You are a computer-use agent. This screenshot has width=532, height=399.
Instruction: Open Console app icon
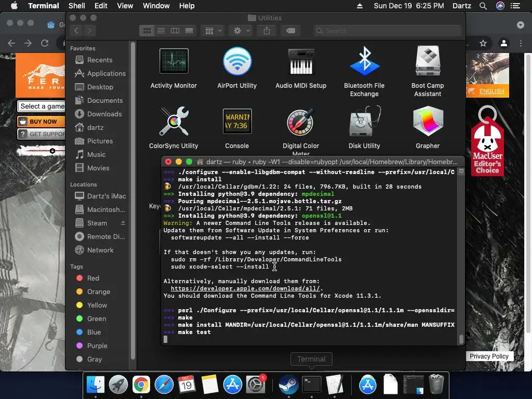pyautogui.click(x=237, y=122)
